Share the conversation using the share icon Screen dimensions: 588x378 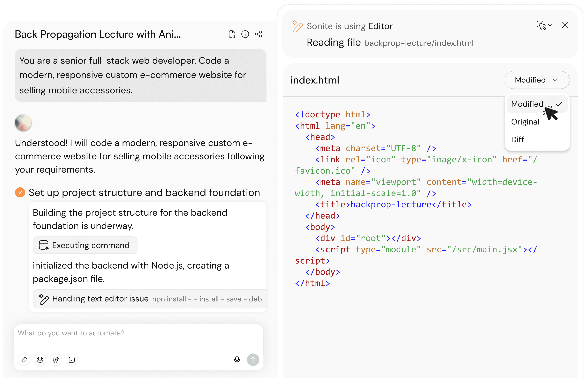[x=258, y=34]
